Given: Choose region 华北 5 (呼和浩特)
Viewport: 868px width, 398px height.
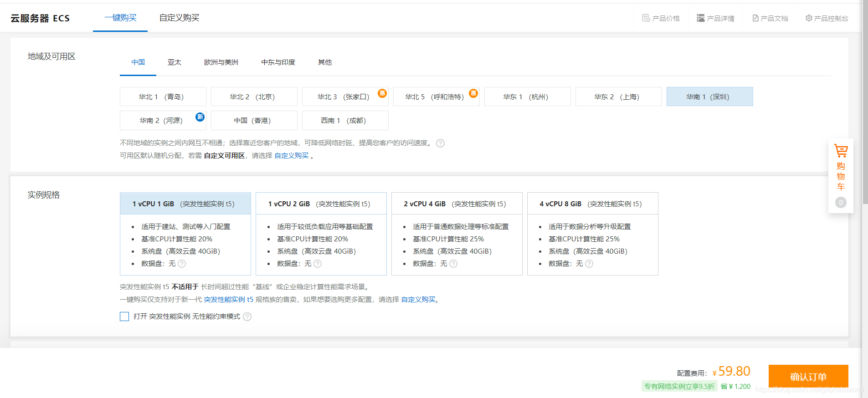Looking at the screenshot, I should [437, 97].
